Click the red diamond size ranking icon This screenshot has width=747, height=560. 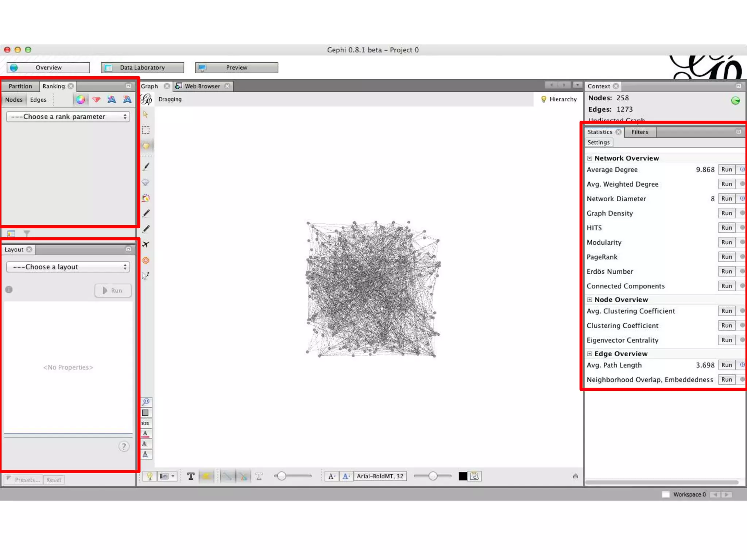click(96, 100)
